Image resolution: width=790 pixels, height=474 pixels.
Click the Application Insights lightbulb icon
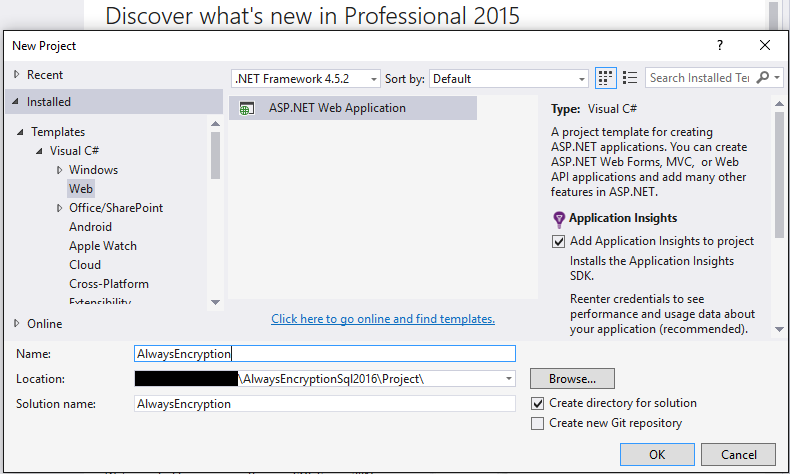[x=559, y=219]
